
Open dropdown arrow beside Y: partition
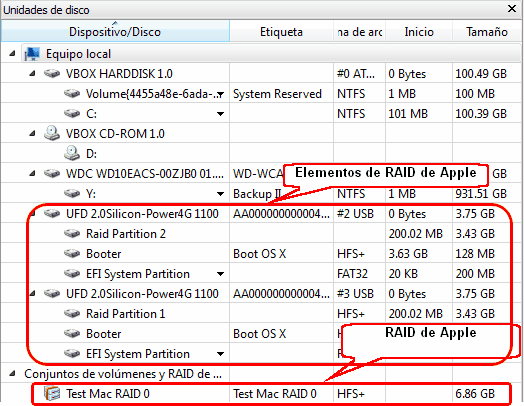(221, 194)
